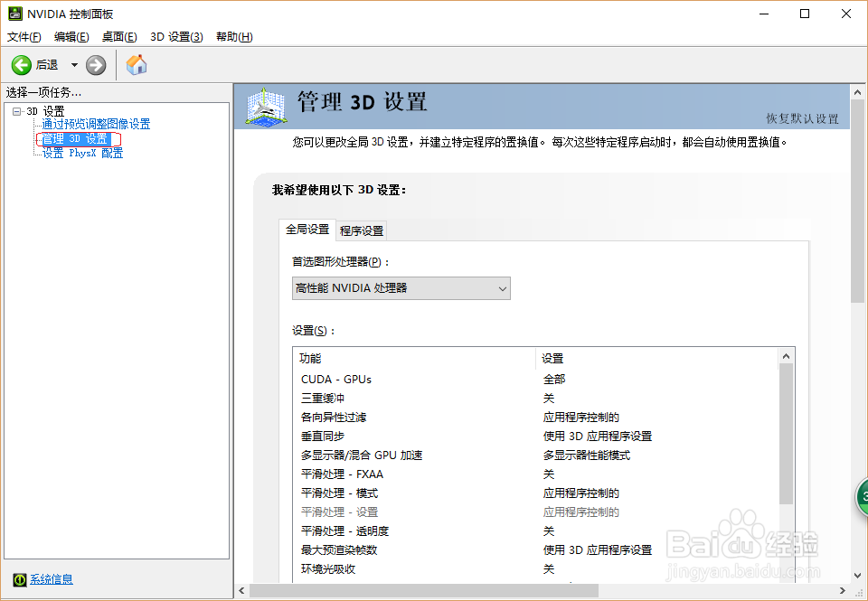Minimize the NVIDIA control panel window
868x601 pixels.
point(765,14)
